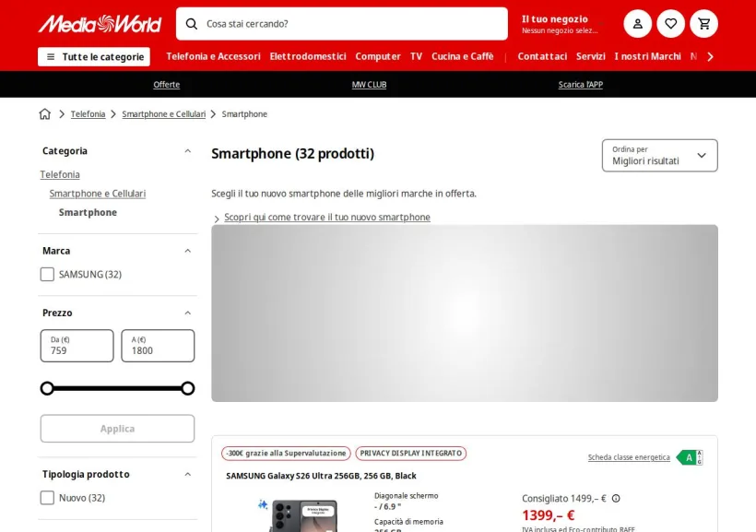Click the large promotional banner

pyautogui.click(x=465, y=313)
